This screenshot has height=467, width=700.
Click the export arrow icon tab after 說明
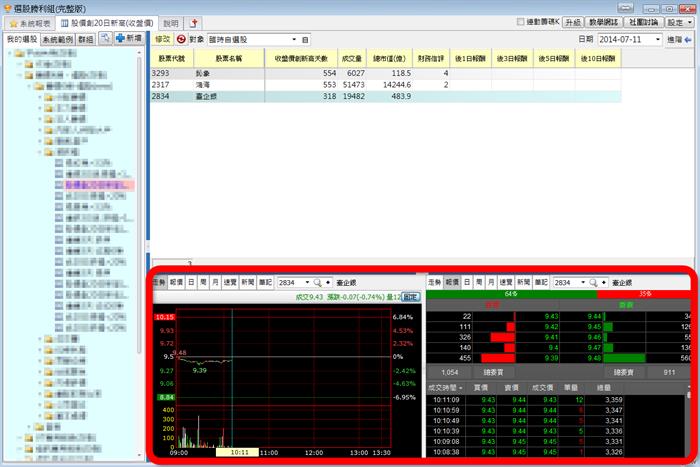(194, 23)
